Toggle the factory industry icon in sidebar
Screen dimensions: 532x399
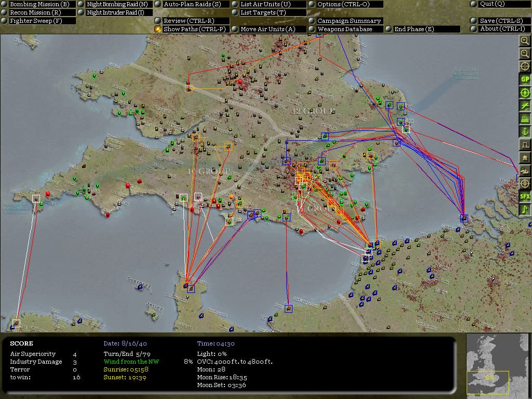(x=525, y=119)
